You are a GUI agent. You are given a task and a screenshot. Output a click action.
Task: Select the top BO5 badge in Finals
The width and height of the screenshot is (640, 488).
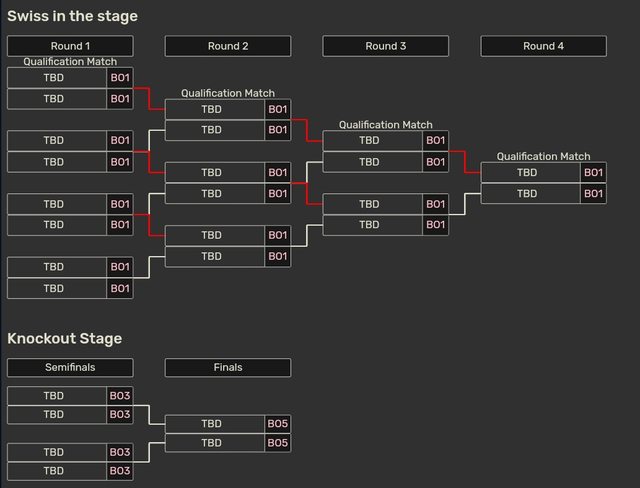278,424
